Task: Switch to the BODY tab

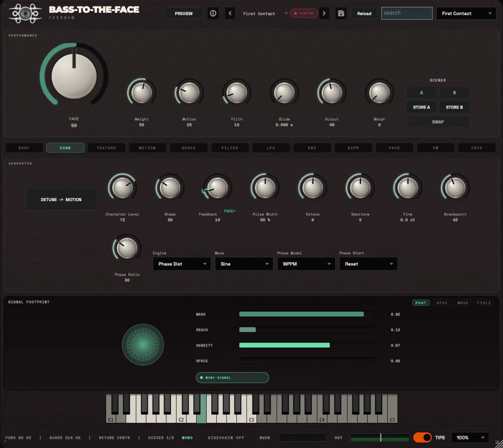Action: pyautogui.click(x=24, y=148)
